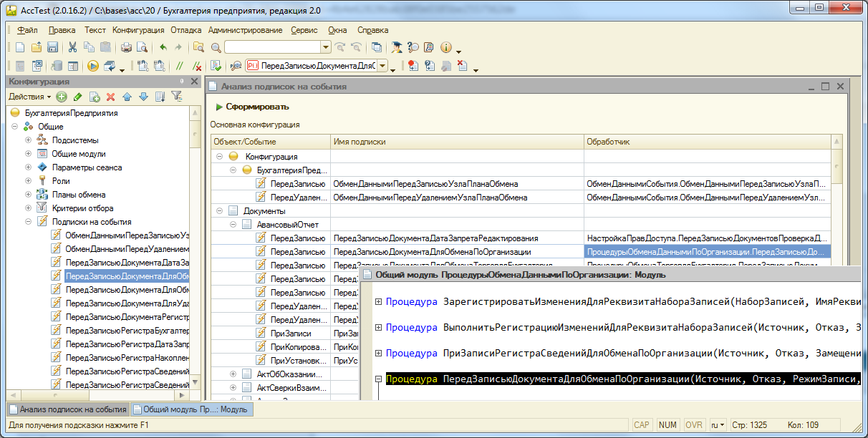Click the Move Up arrow in Configuration panel
The height and width of the screenshot is (438, 868).
coord(127,97)
